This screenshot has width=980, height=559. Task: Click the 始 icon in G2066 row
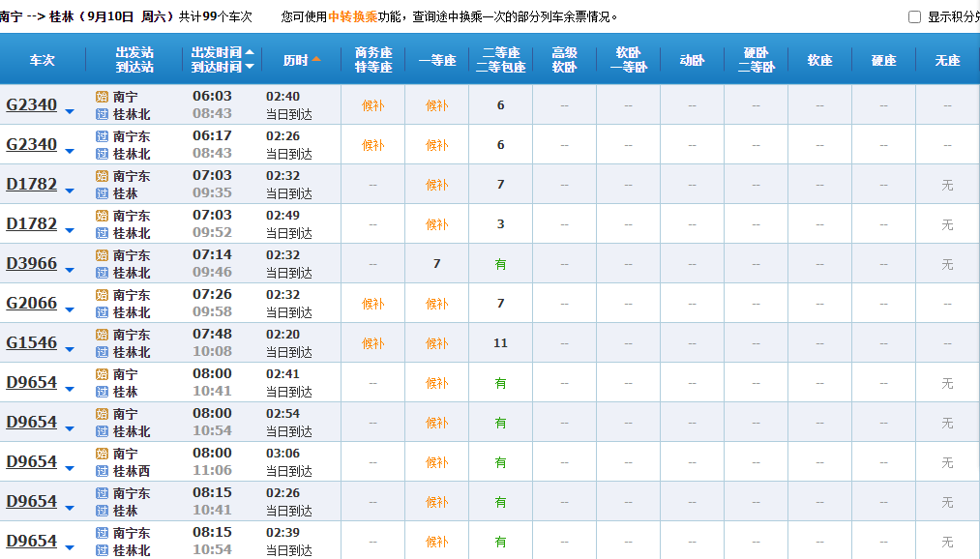(102, 295)
